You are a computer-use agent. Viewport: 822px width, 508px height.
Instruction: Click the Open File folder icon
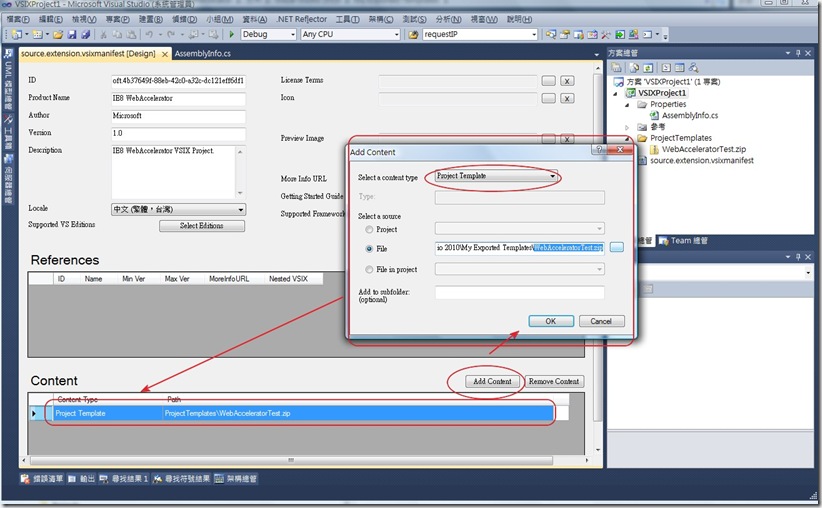coord(58,35)
